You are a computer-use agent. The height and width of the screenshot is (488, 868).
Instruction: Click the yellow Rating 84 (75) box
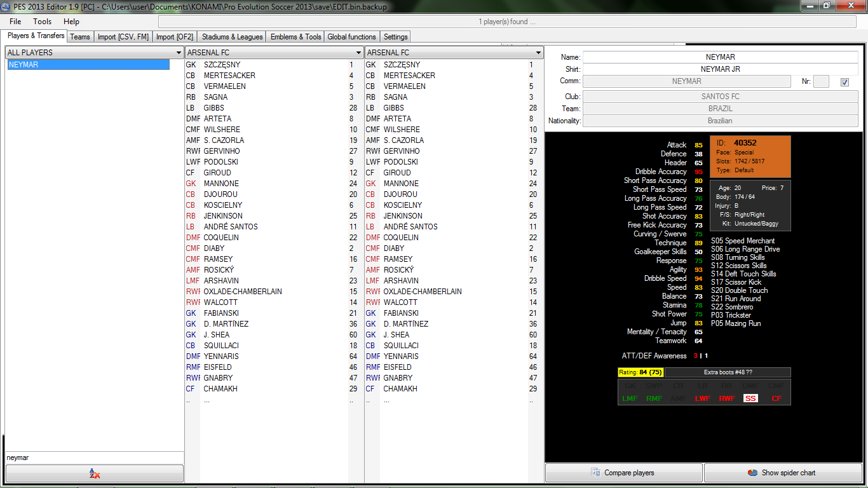point(641,372)
